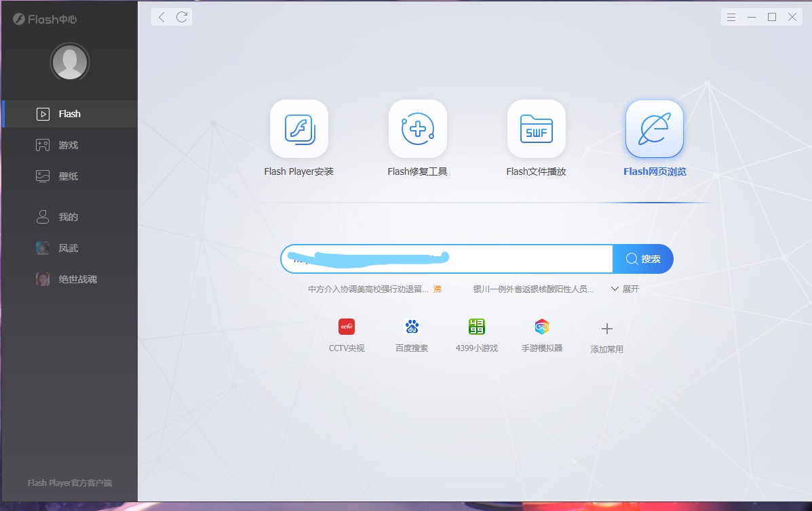The height and width of the screenshot is (511, 812).
Task: Go back with the arrow button
Action: 161,17
